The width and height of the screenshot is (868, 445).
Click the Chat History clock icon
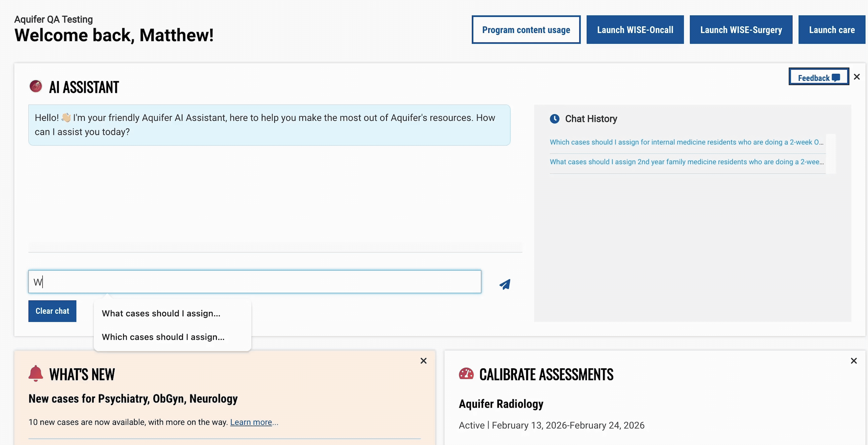click(x=554, y=119)
